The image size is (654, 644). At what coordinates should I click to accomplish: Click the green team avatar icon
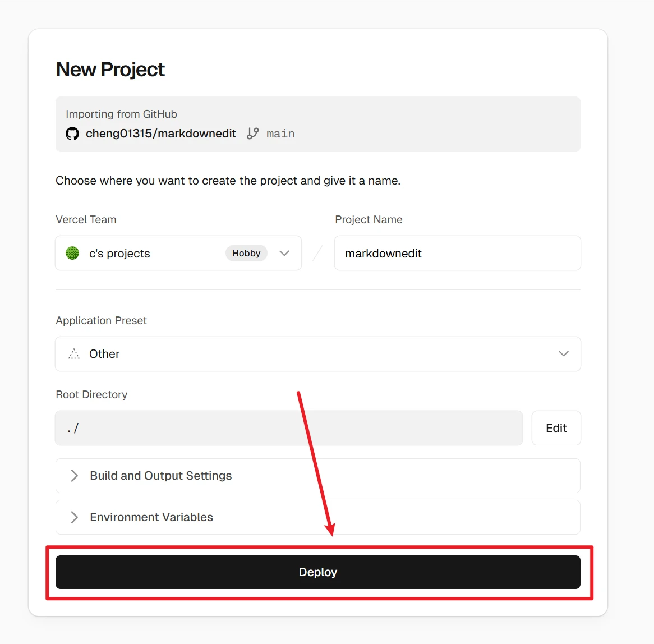pyautogui.click(x=72, y=253)
